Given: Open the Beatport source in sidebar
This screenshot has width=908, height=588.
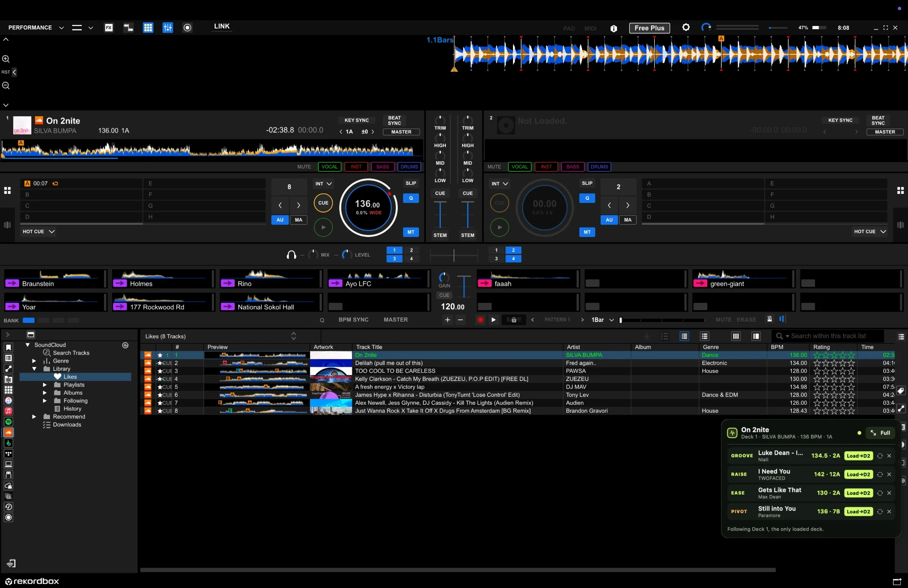Looking at the screenshot, I should click(8, 443).
